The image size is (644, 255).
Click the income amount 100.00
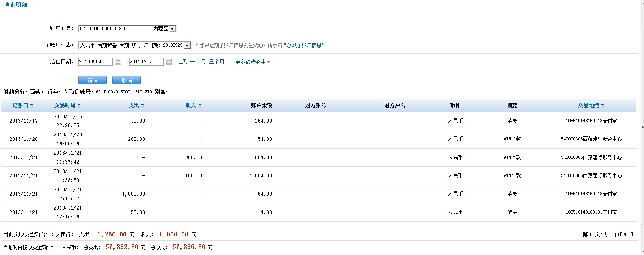(x=194, y=176)
